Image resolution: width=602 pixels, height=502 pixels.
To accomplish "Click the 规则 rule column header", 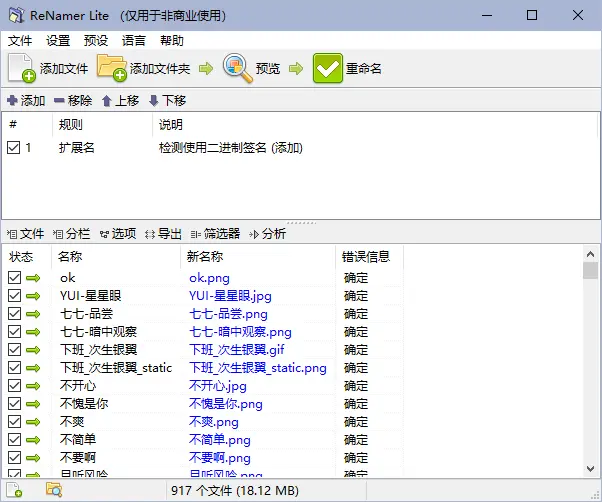I will coord(102,124).
